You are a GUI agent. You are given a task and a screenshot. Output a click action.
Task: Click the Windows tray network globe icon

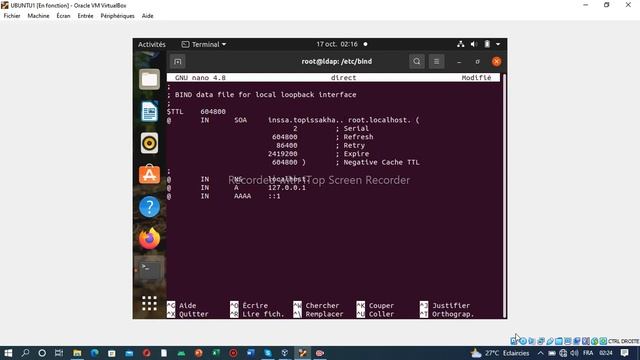click(x=563, y=353)
